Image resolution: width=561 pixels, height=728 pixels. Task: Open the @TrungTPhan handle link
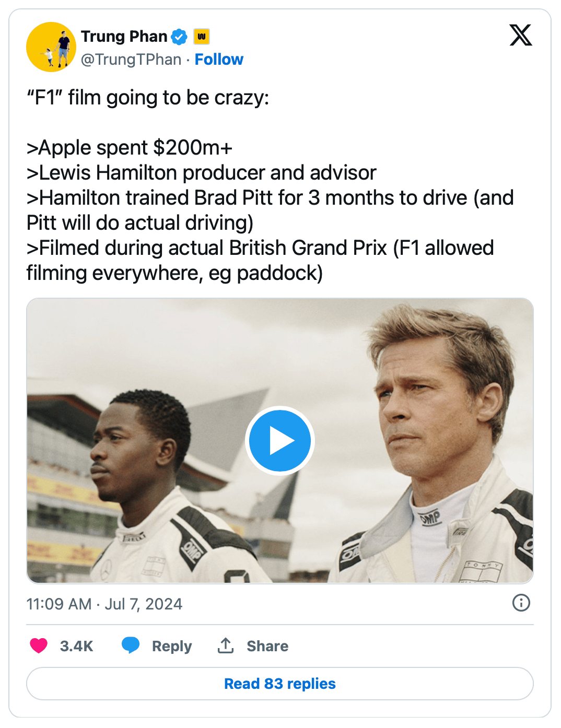131,60
